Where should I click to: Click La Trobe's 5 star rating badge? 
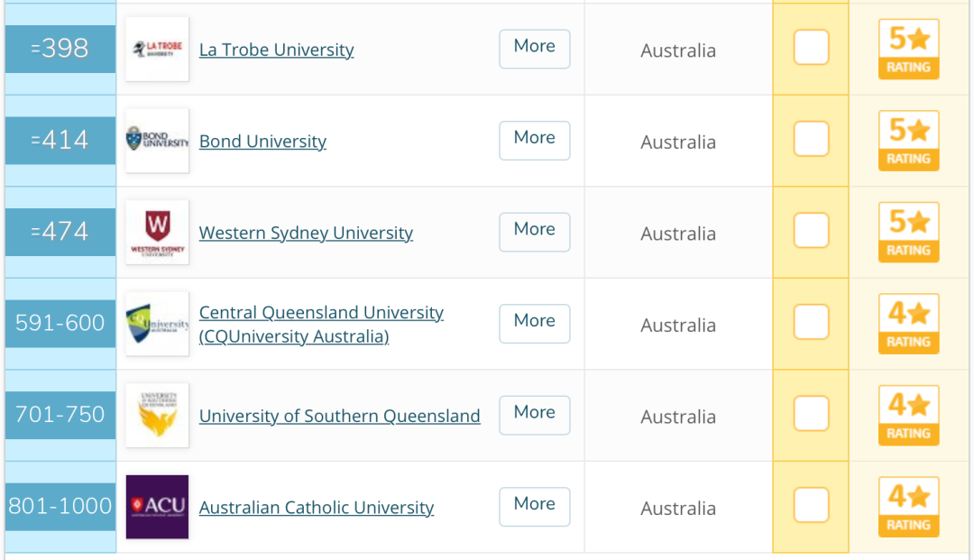tap(908, 49)
